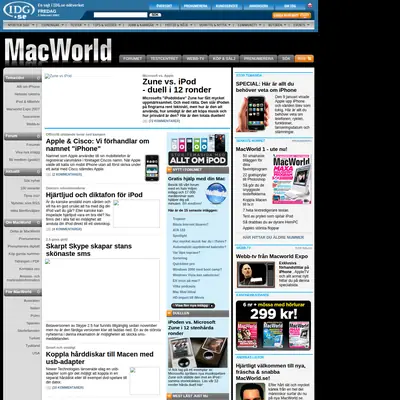Expand the Events dropdown menu
The height and width of the screenshot is (400, 400).
301,25
